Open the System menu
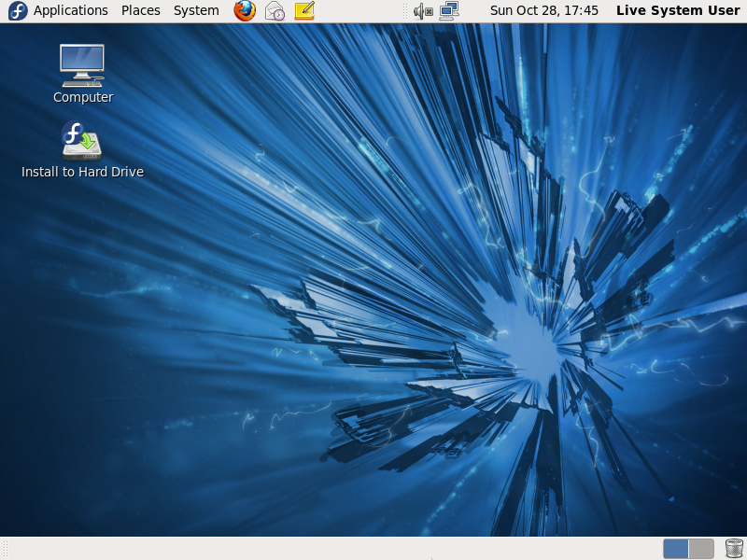 (x=196, y=11)
